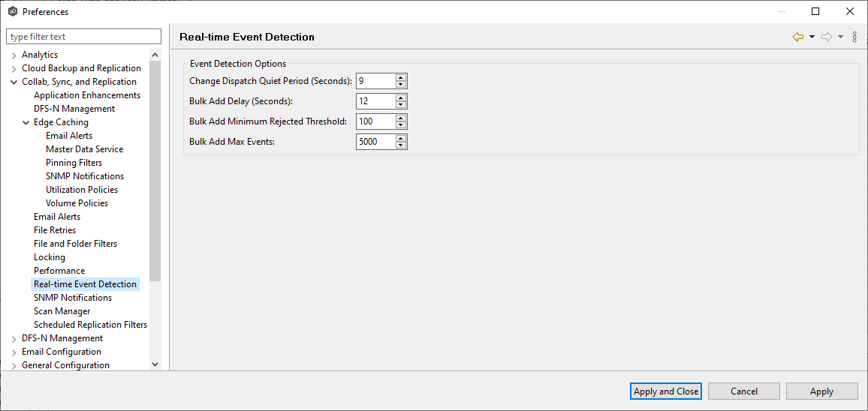Increase Bulk Add Minimum Rejected Threshold
The height and width of the screenshot is (411, 868).
coord(401,118)
